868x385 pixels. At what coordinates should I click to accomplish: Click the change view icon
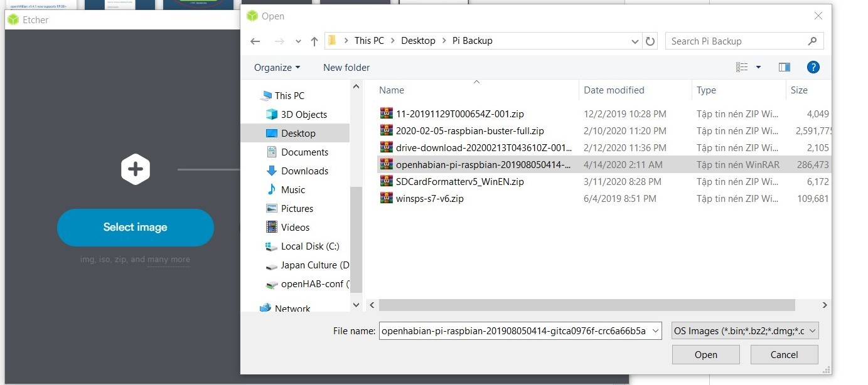click(x=742, y=67)
